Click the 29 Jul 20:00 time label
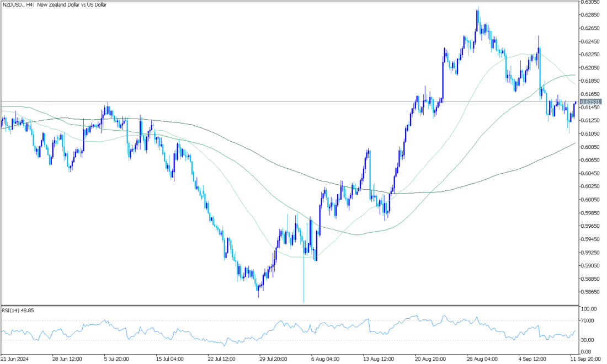Screen dimensions: 607x364 tap(273, 359)
